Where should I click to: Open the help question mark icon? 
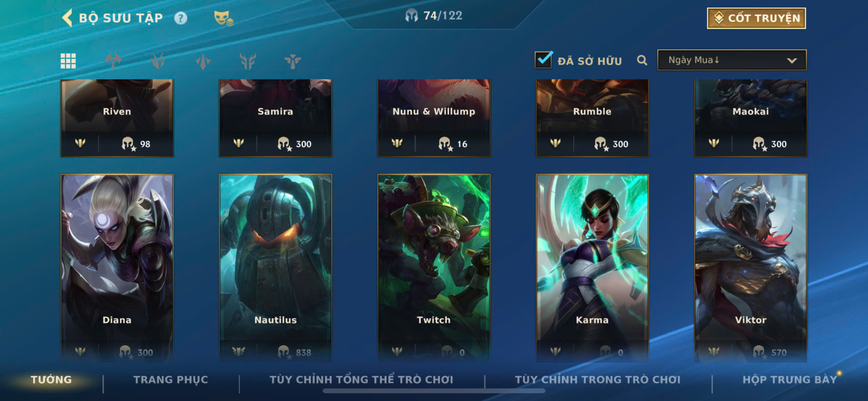coord(181,18)
